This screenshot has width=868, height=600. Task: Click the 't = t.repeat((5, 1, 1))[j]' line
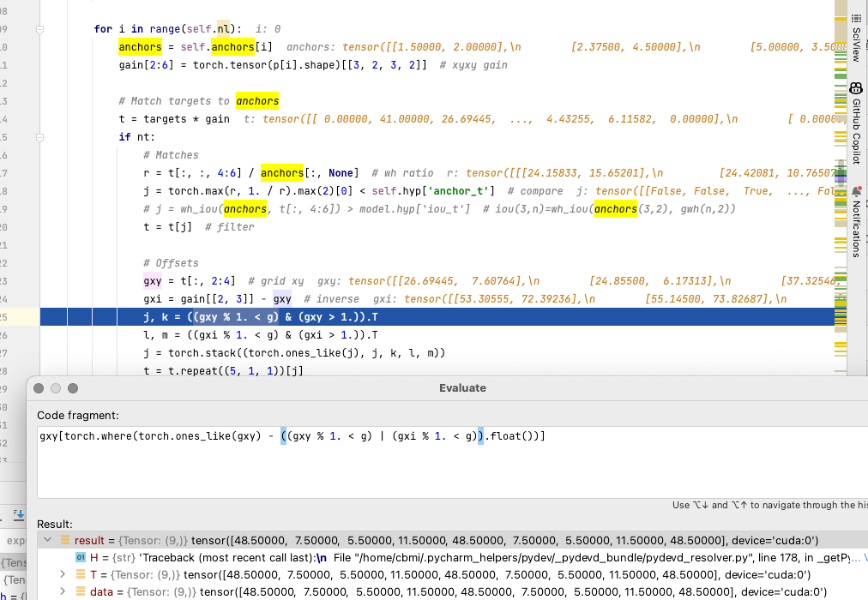click(x=223, y=371)
